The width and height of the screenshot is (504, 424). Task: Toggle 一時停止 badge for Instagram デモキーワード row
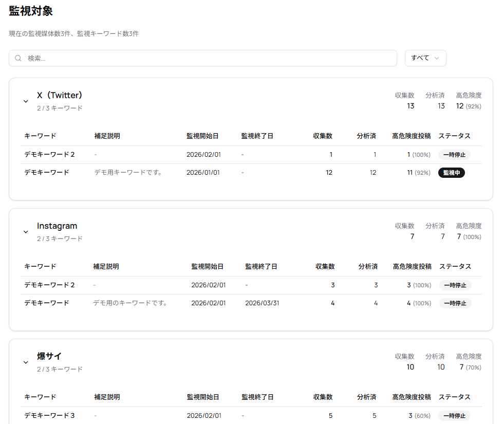point(455,303)
